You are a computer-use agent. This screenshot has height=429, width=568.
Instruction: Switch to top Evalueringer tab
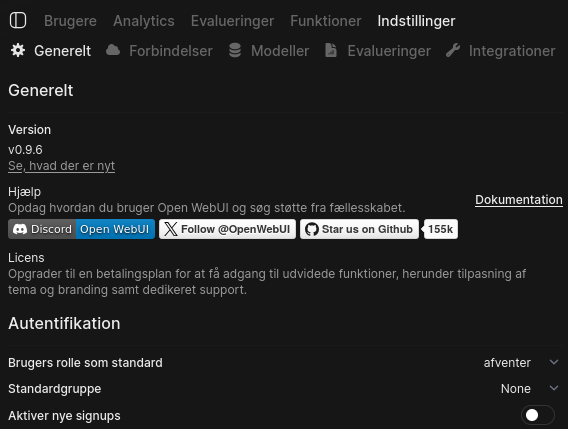click(232, 21)
